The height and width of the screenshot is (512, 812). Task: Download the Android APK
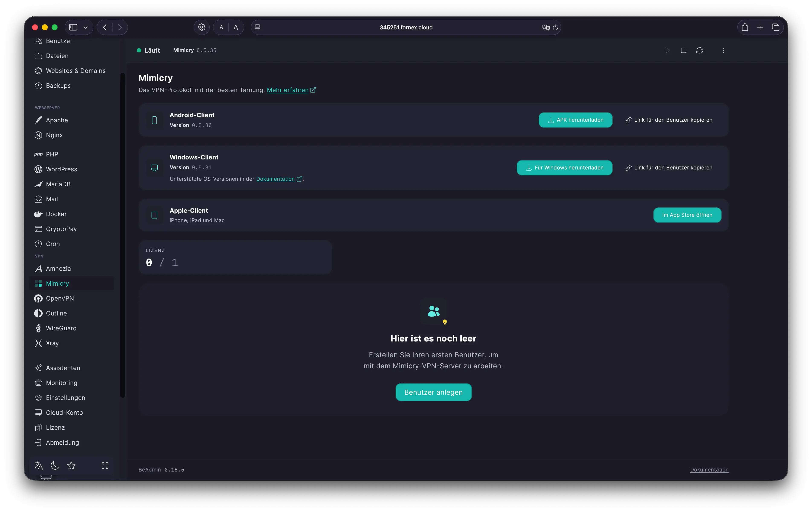coord(575,120)
